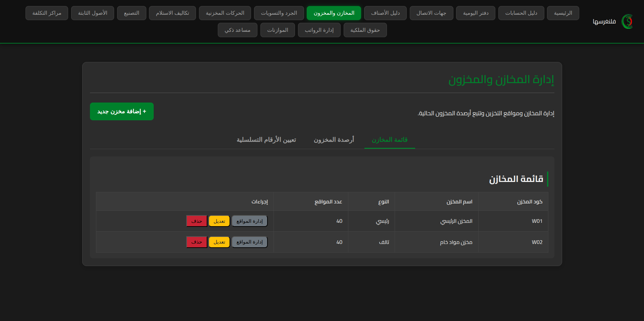Click the add new warehouse button
Viewport: 644px width, 321px height.
(x=121, y=111)
